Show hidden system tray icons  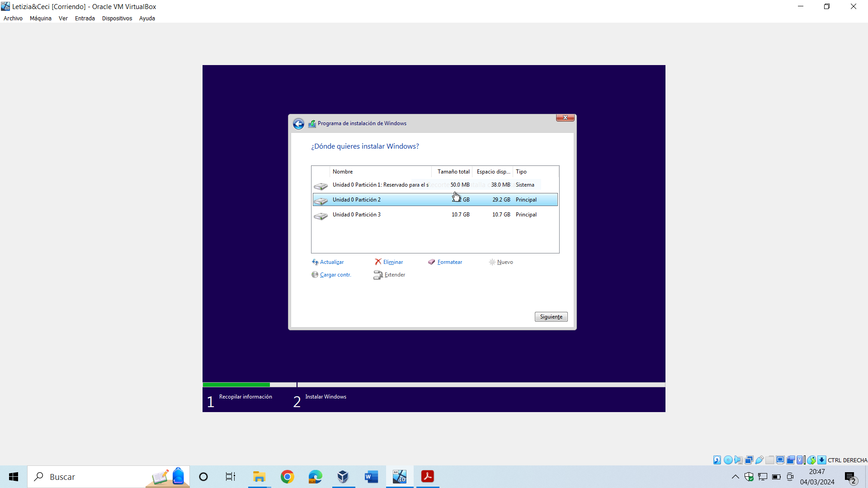point(736,477)
